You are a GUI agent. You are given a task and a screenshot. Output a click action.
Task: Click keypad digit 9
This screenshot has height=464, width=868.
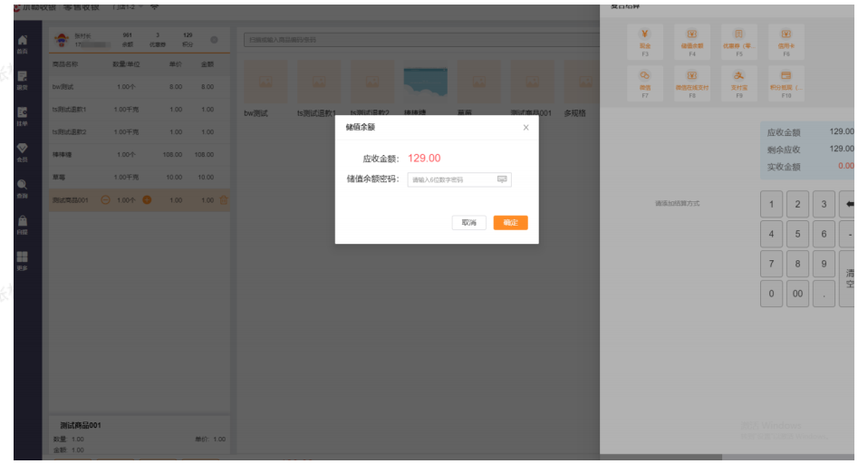824,264
